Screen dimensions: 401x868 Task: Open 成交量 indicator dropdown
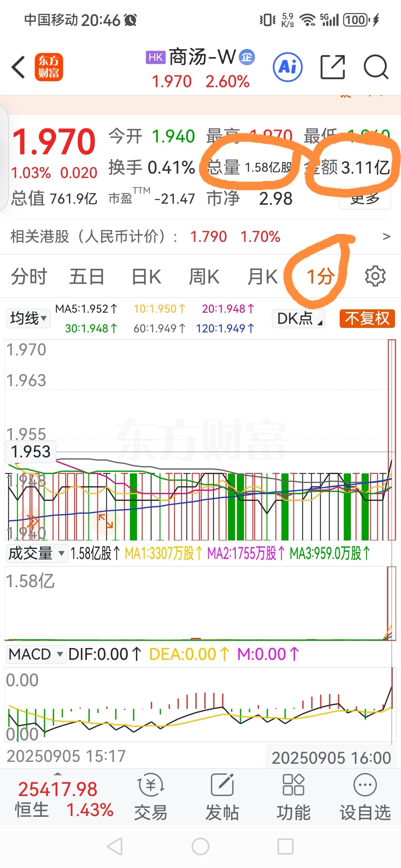click(x=36, y=553)
